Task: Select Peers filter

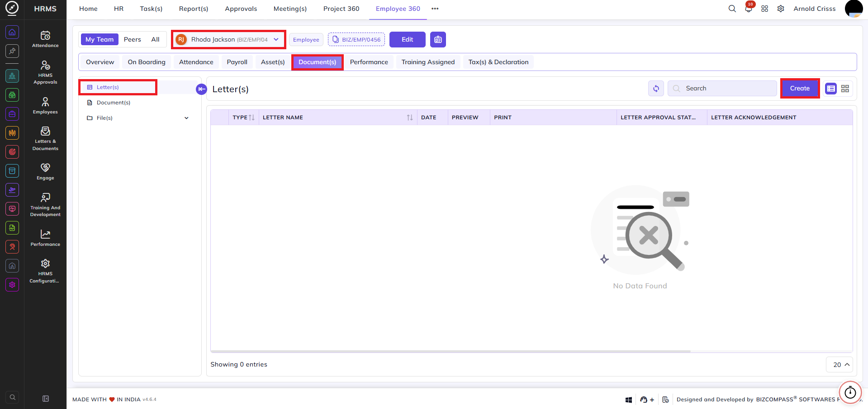Action: tap(133, 39)
